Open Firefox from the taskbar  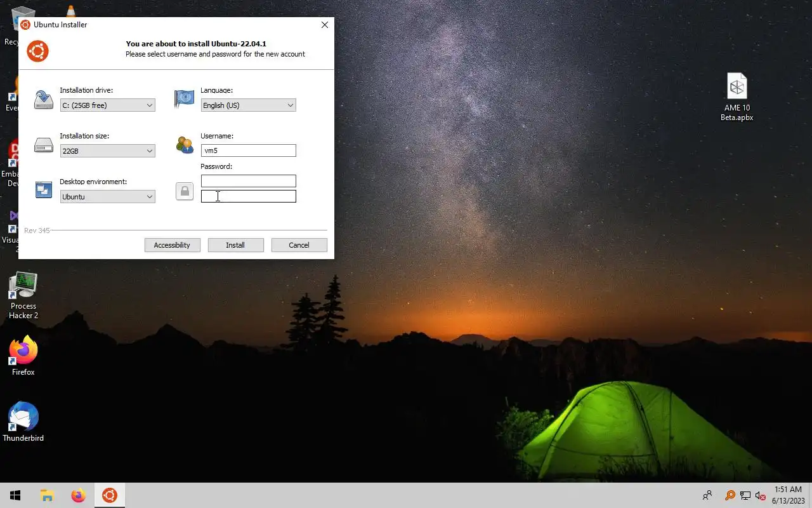pos(78,495)
